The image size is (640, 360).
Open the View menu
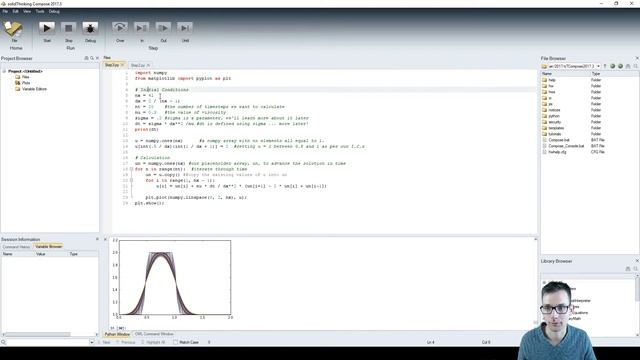(x=27, y=11)
